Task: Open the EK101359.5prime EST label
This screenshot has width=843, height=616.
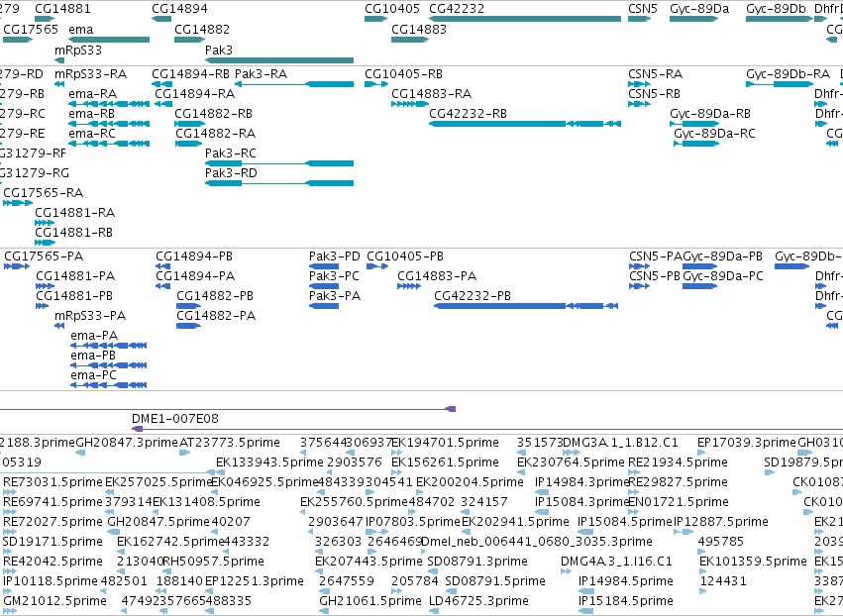Action: 753,562
